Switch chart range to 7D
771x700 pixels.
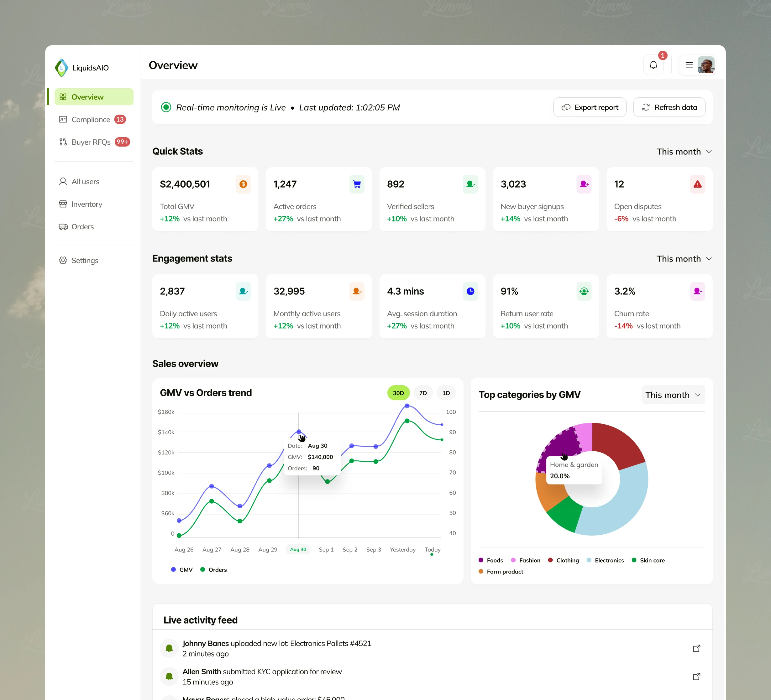(x=423, y=393)
